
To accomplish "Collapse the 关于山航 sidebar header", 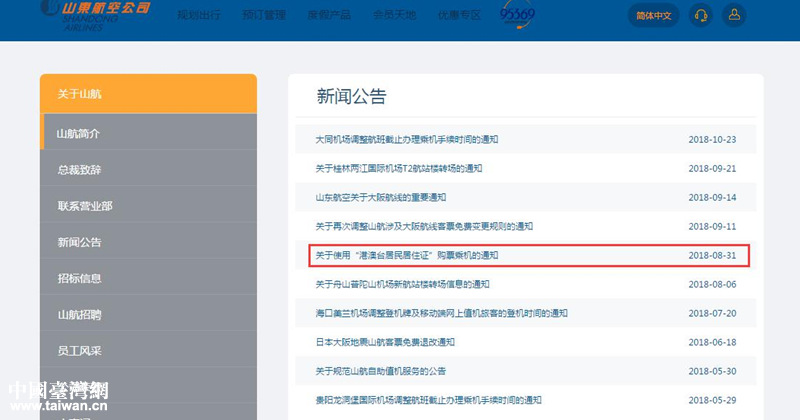I will point(148,94).
